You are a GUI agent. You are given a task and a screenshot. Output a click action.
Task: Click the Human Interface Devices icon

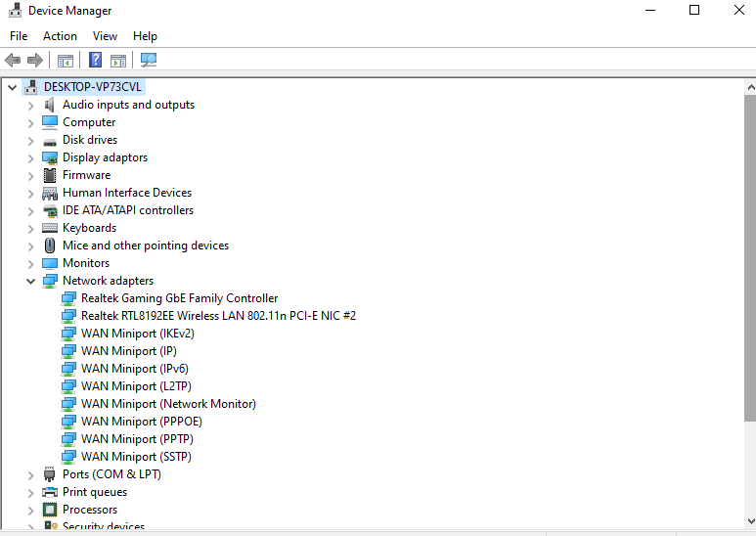[x=50, y=194]
